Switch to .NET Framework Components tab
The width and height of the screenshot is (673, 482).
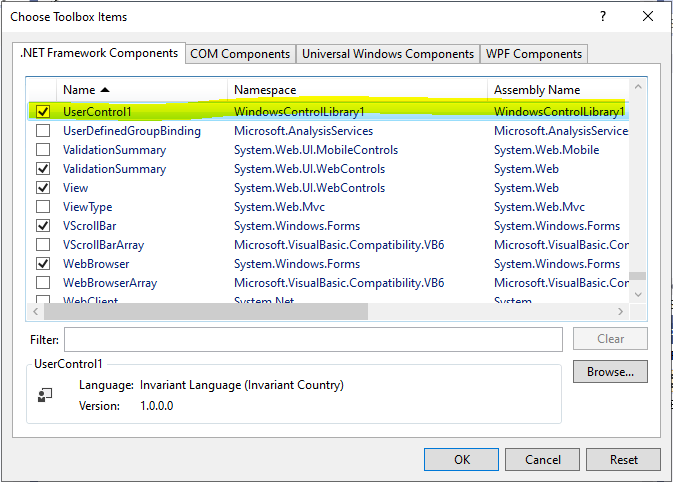pos(99,53)
